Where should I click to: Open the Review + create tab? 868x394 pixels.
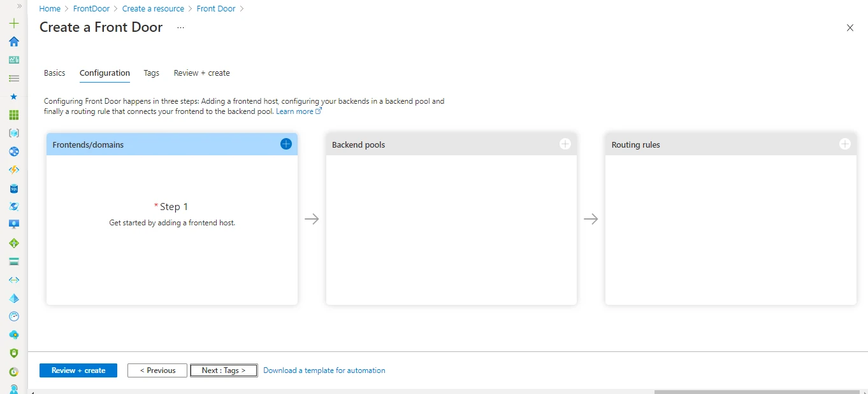tap(201, 73)
